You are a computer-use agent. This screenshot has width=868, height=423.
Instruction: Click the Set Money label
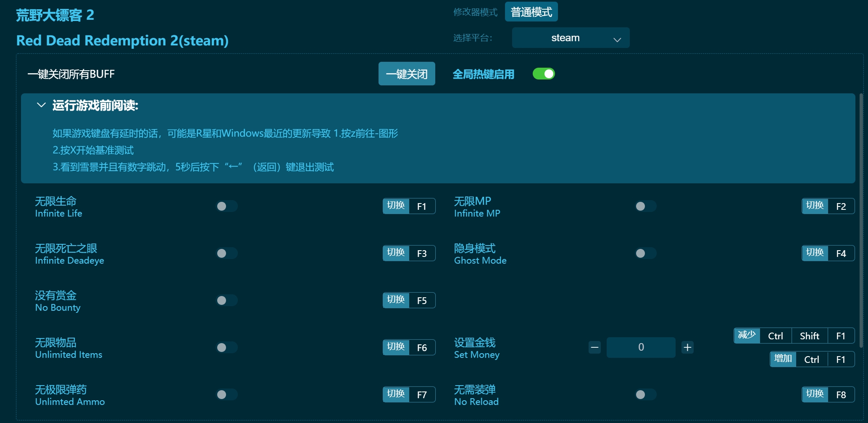click(477, 354)
